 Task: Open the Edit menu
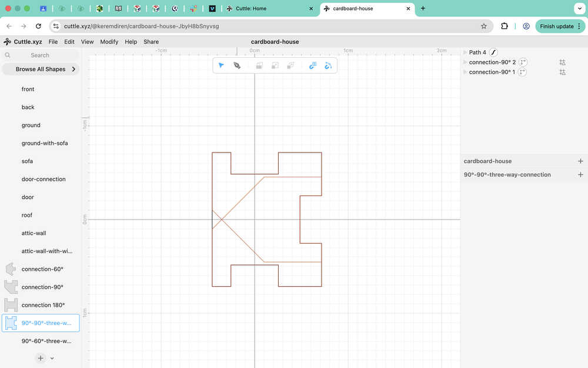point(69,42)
